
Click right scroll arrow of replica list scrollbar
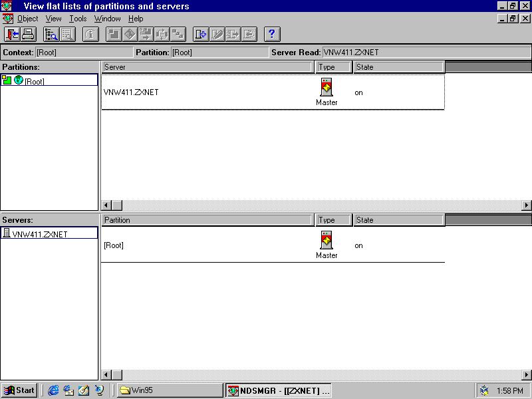526,205
